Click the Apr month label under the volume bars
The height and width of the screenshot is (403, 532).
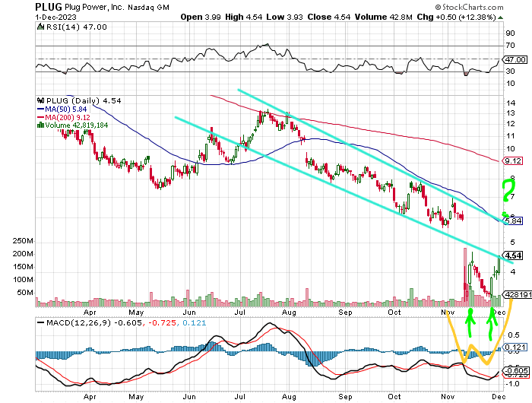pos(90,313)
